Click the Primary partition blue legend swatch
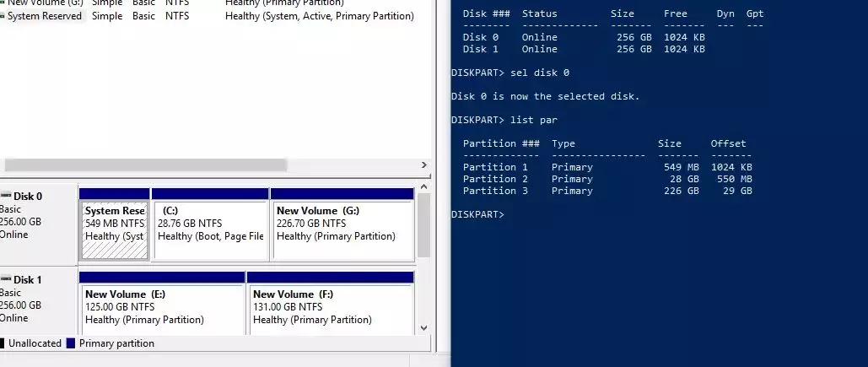Screen dimensions: 868x367 click(x=71, y=343)
